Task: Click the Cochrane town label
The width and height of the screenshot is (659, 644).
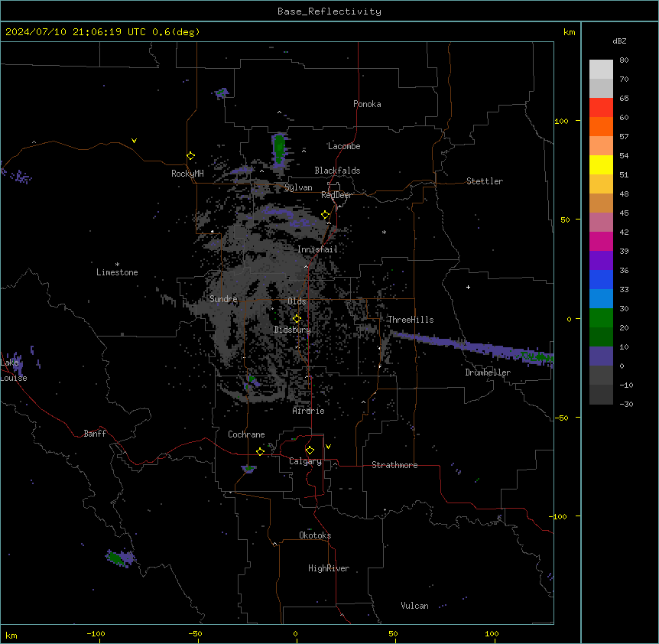Action: point(246,434)
